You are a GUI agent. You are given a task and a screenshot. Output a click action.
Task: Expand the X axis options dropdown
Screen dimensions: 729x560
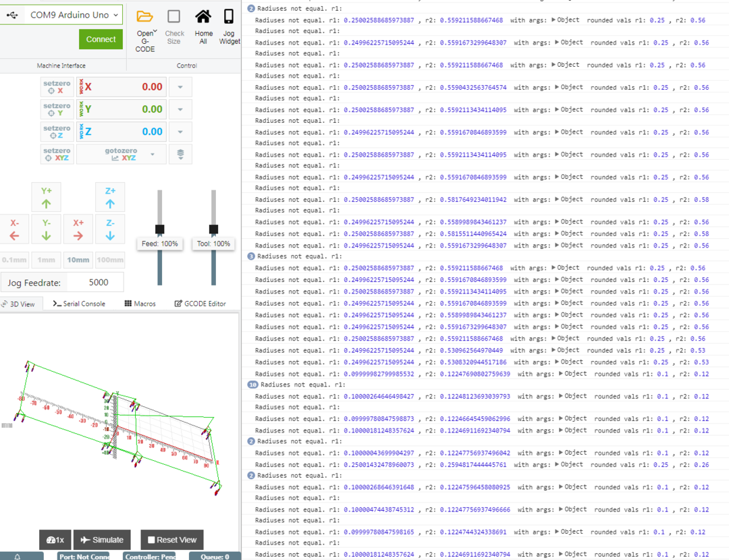[x=180, y=87]
